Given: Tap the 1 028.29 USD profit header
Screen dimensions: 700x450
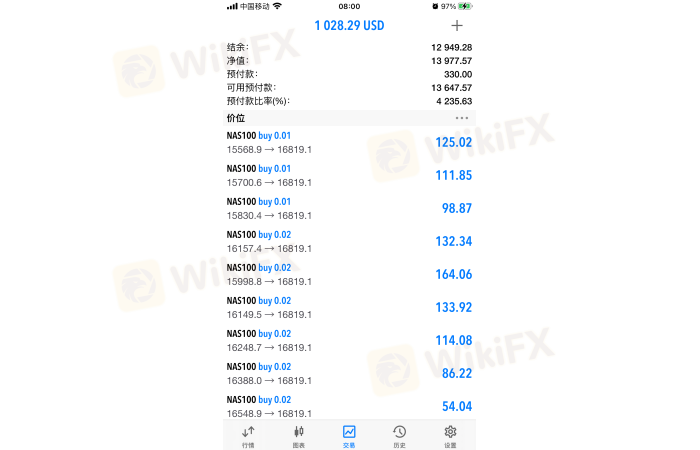Looking at the screenshot, I should [x=349, y=26].
